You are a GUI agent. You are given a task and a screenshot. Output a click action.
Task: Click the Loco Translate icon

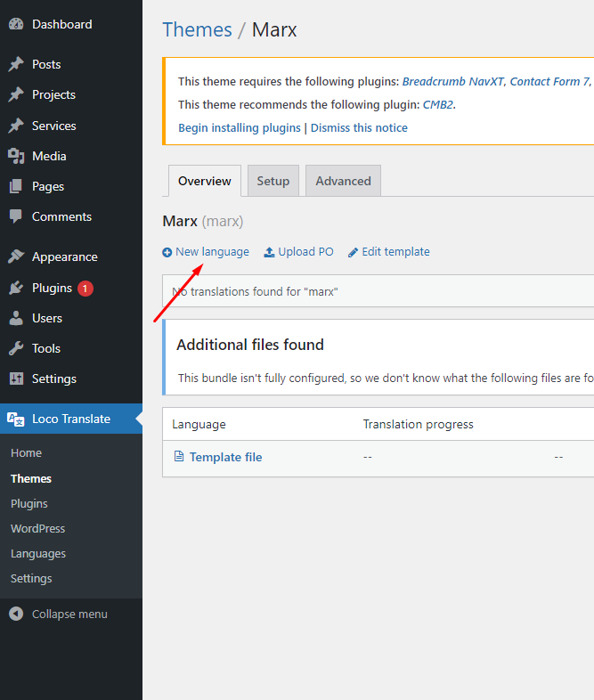tap(16, 419)
